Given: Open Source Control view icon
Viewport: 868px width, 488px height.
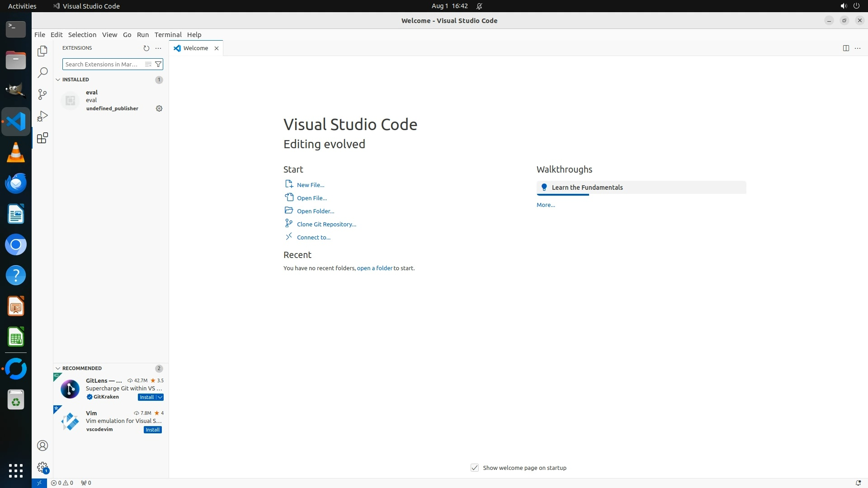Looking at the screenshot, I should (x=42, y=94).
